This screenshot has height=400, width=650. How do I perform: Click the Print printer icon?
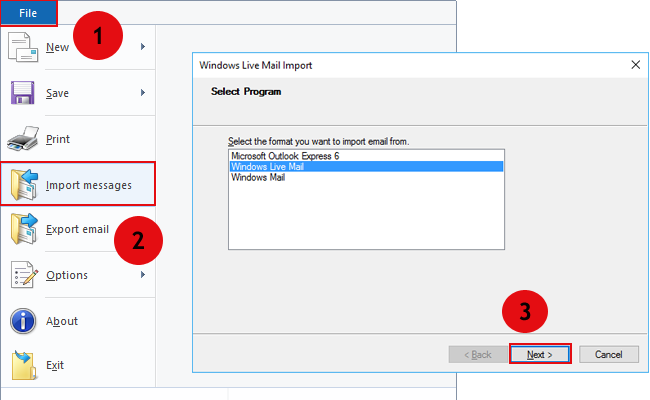(x=23, y=138)
